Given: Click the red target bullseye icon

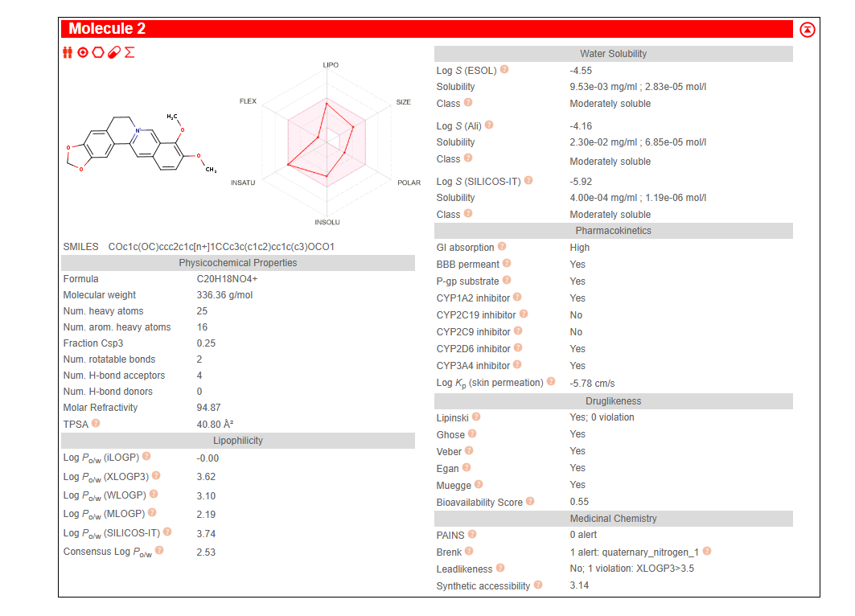Looking at the screenshot, I should pos(83,52).
